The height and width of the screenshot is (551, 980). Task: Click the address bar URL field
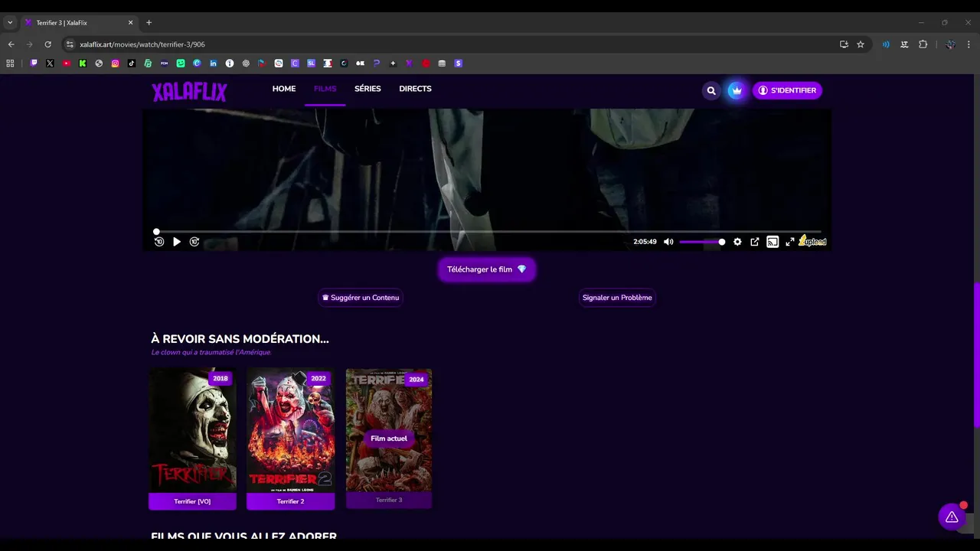452,44
